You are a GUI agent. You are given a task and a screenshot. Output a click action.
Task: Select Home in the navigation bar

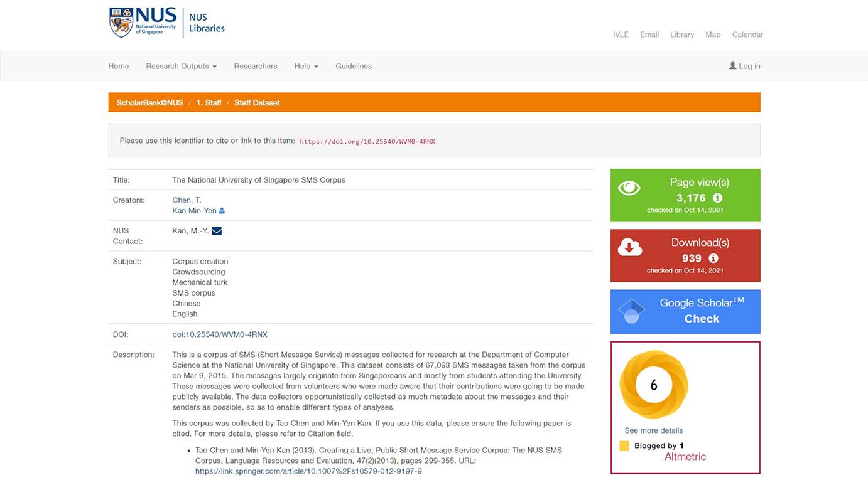coord(118,66)
